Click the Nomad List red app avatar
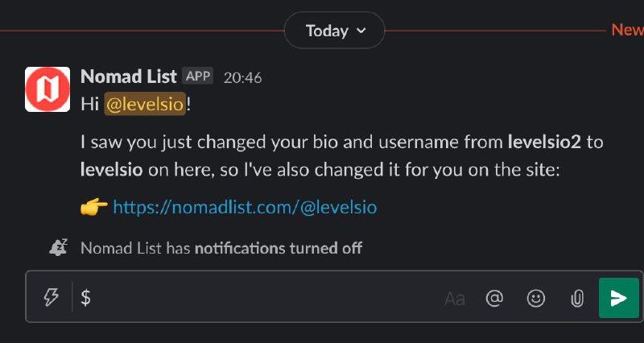Viewport: 644px width, 343px height. click(47, 89)
